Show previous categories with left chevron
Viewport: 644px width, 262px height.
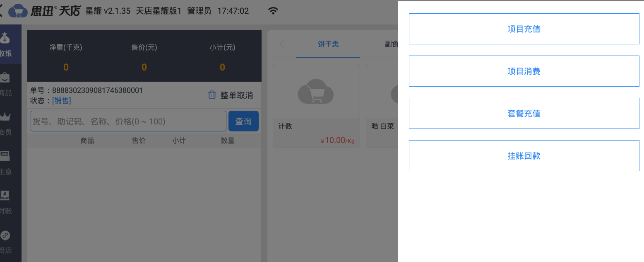coord(282,44)
